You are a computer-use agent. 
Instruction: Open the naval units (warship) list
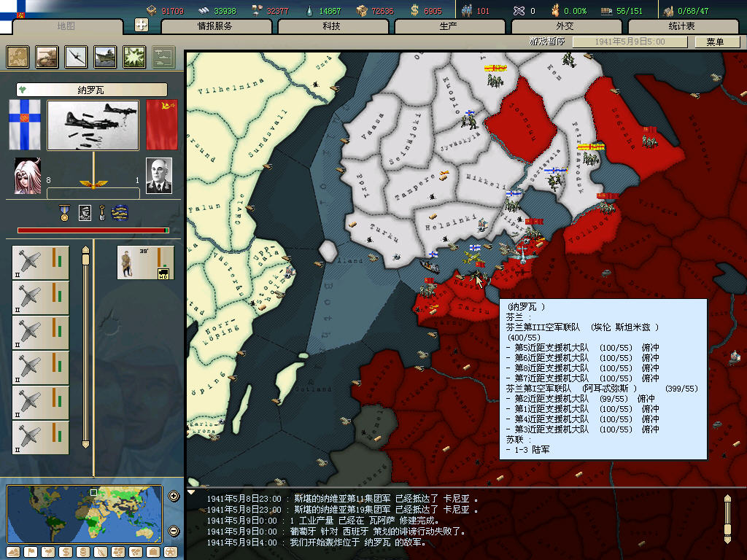point(105,57)
